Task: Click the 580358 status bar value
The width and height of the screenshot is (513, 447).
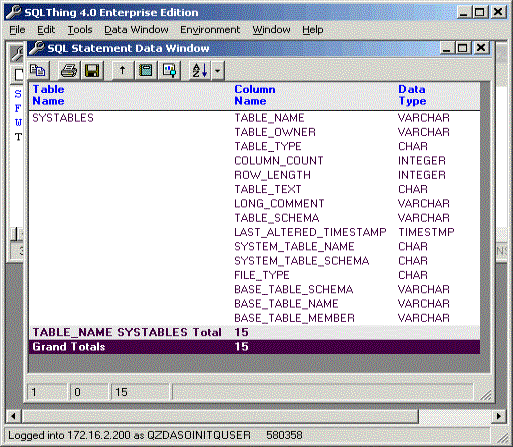Action: [x=284, y=435]
